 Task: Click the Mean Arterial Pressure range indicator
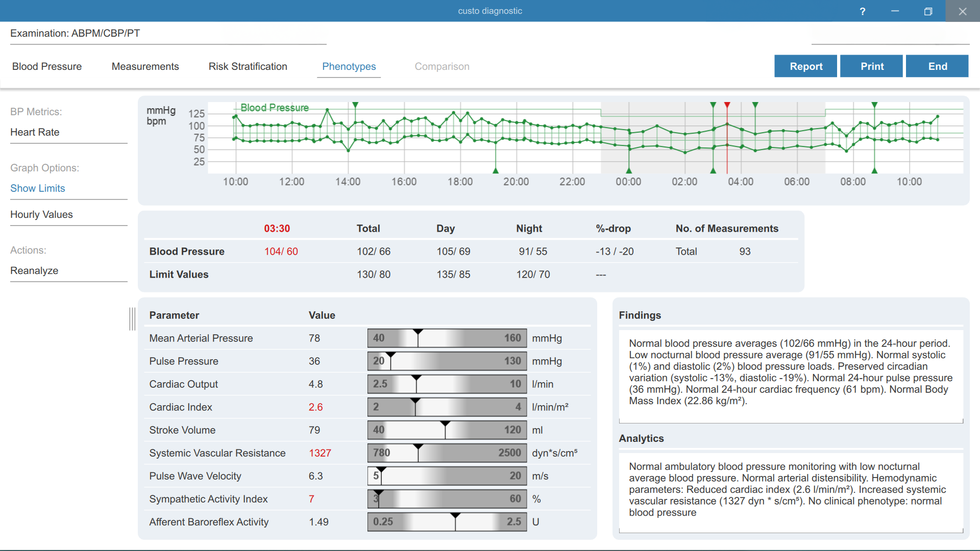click(447, 338)
